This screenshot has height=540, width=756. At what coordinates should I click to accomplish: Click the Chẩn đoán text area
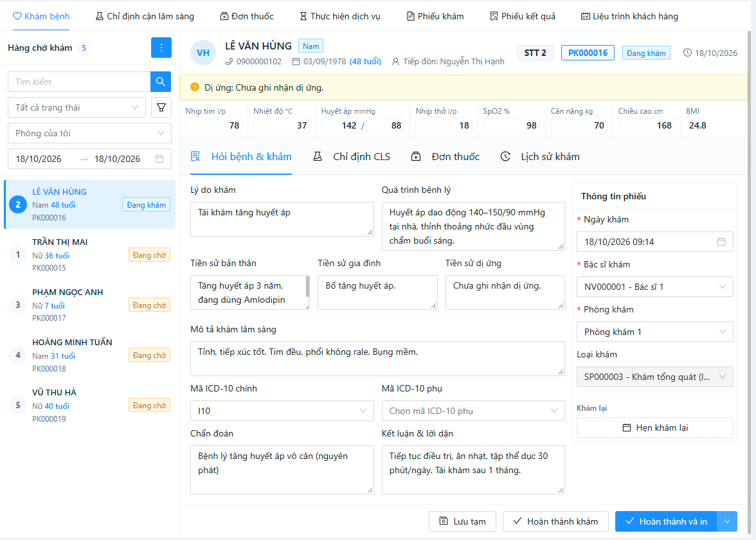pyautogui.click(x=282, y=470)
